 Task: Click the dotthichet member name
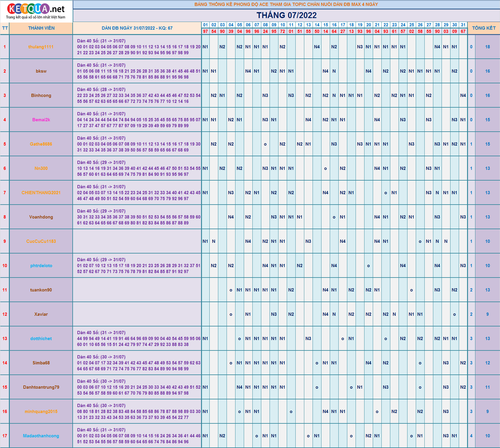click(41, 339)
